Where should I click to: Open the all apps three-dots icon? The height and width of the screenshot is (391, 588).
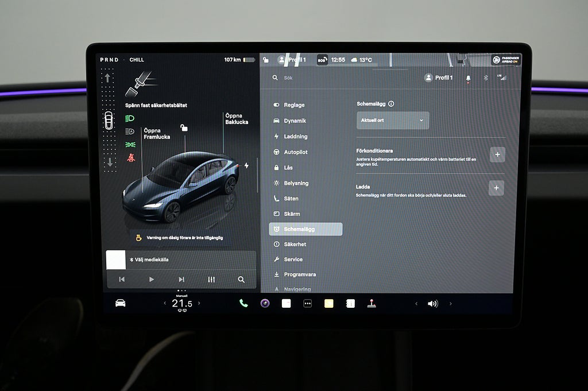(307, 303)
